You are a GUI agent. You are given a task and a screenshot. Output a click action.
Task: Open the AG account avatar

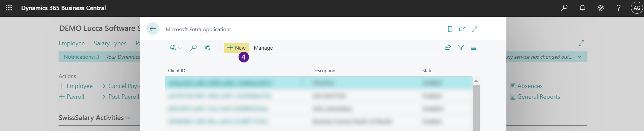[637, 8]
